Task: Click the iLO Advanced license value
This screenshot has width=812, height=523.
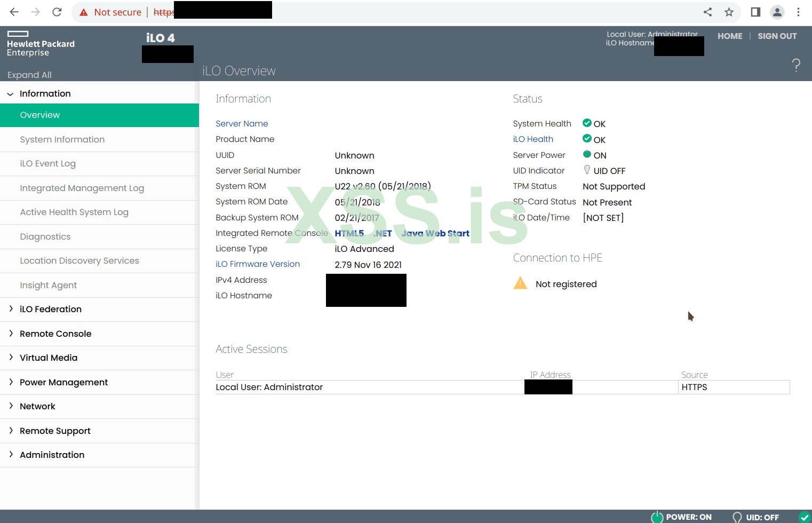Action: coord(364,249)
